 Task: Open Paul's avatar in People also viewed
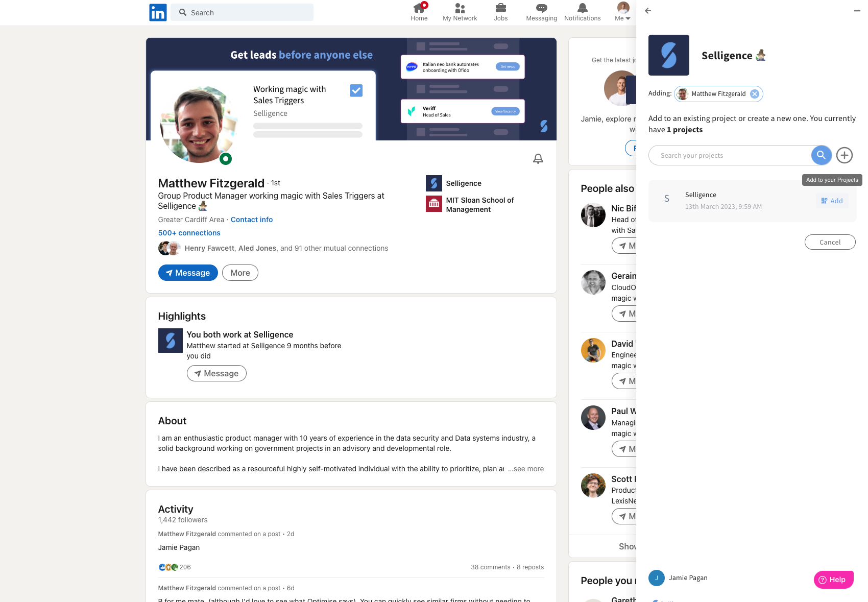593,418
